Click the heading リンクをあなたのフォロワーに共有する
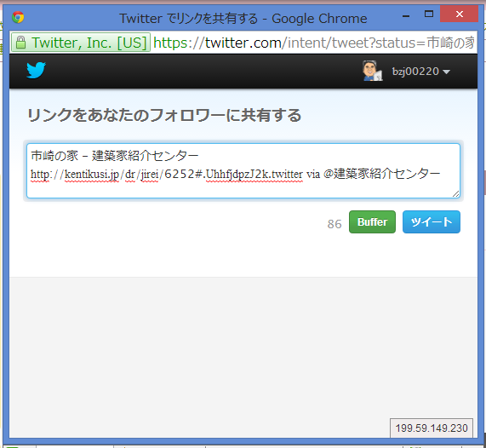486x448 pixels. pyautogui.click(x=164, y=115)
